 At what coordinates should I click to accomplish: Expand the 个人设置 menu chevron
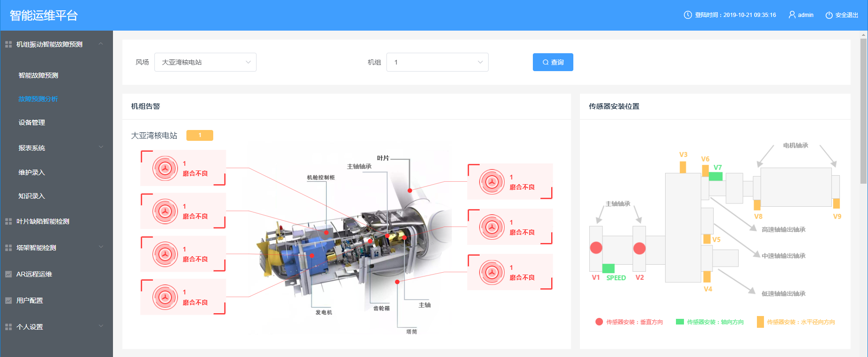(x=101, y=326)
